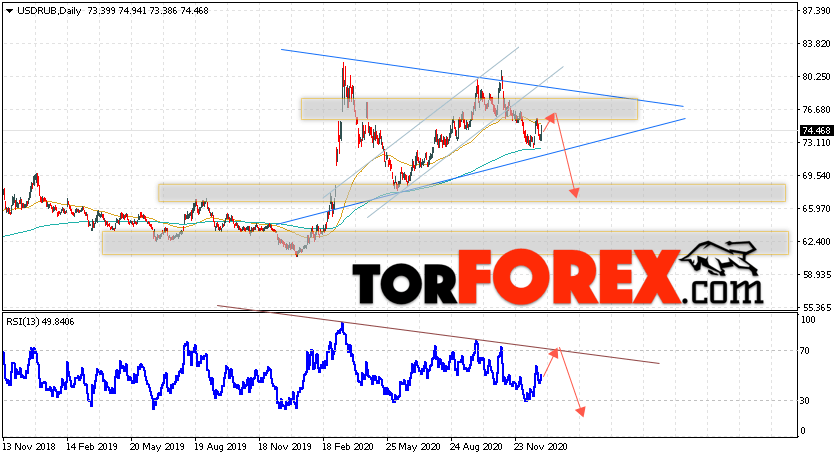Screen dimensions: 838x458
Task: Click the USDRUB chart dropdown triangle
Action: tap(10, 11)
